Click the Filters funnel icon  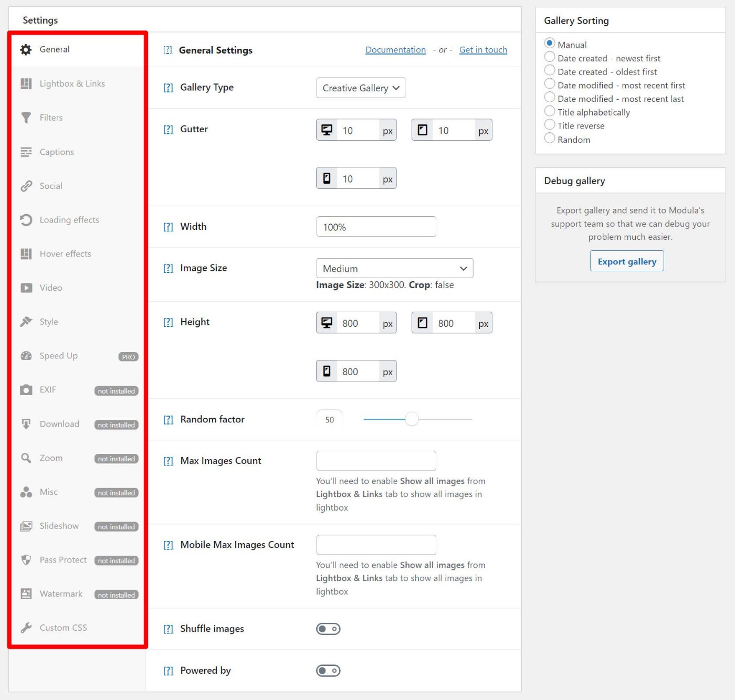[26, 118]
